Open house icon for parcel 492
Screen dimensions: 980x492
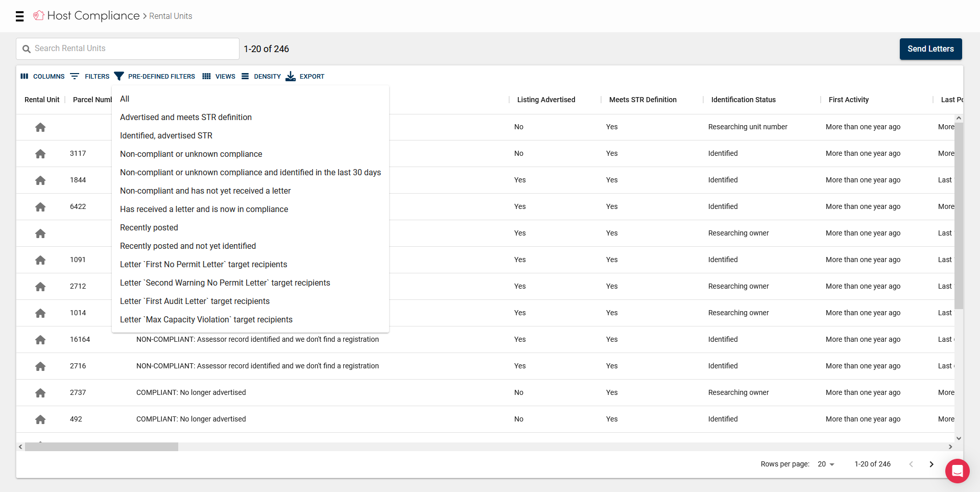point(40,419)
